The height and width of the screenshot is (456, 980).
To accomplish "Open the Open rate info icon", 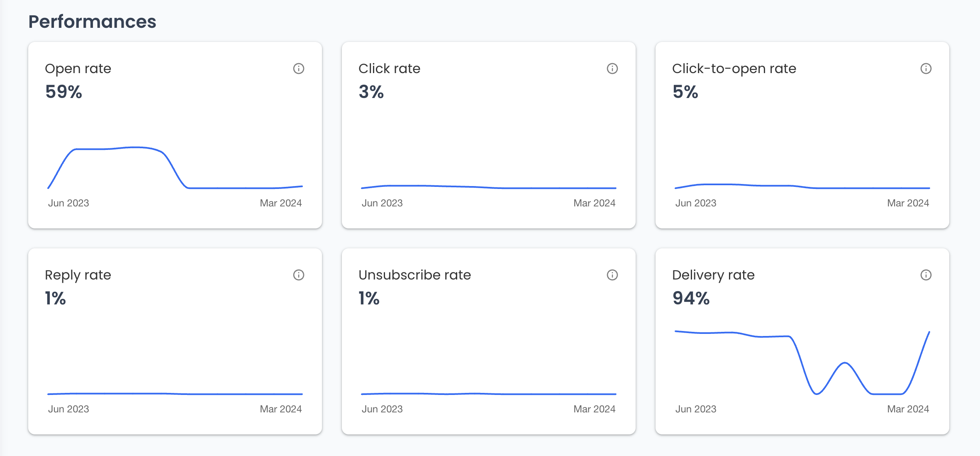I will pos(299,69).
